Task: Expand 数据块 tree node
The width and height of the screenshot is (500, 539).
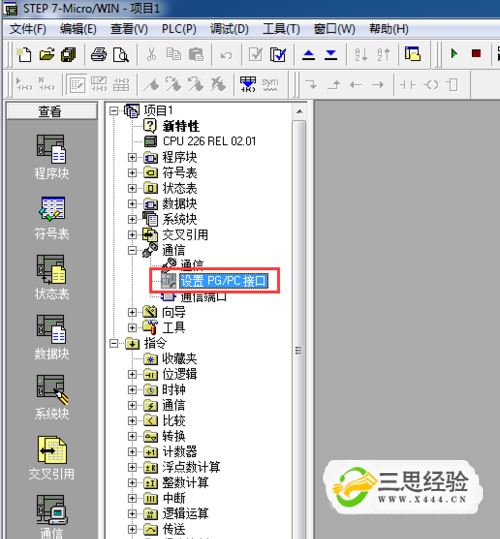Action: tap(132, 204)
